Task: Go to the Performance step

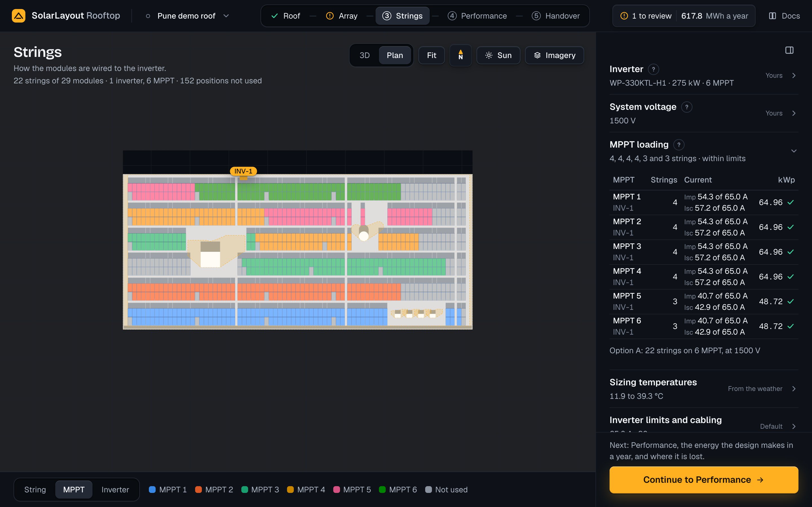Action: pyautogui.click(x=477, y=16)
